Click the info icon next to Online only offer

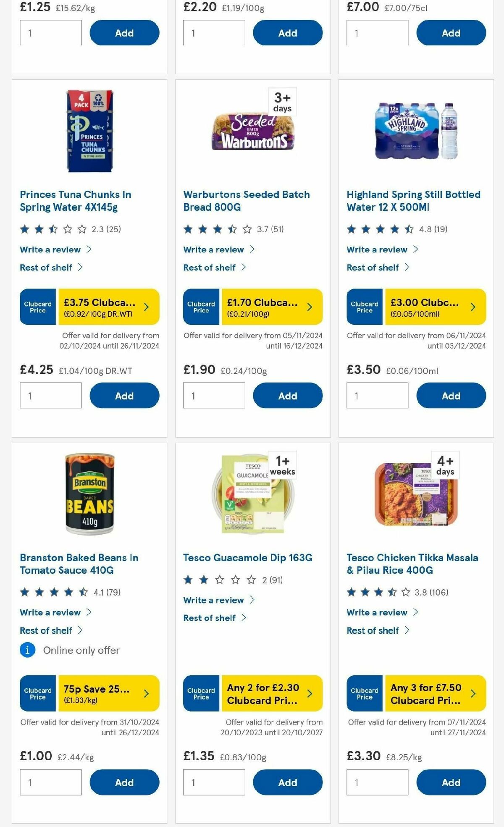coord(27,650)
